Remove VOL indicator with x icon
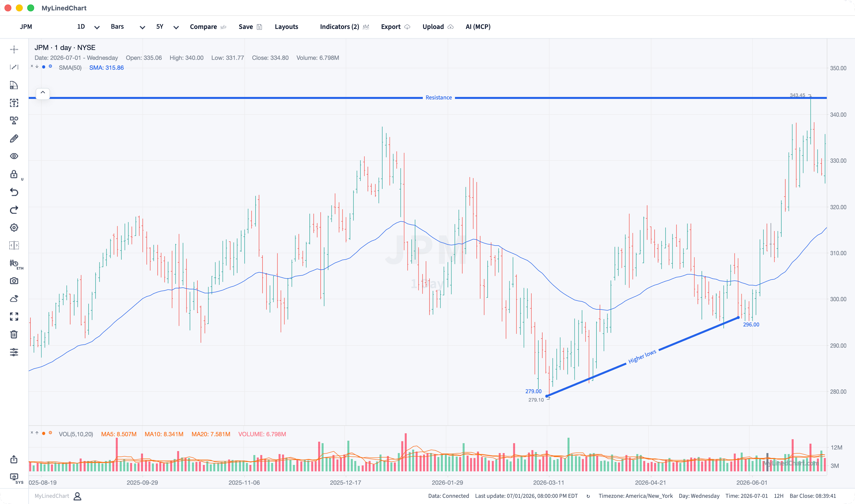 click(x=32, y=433)
